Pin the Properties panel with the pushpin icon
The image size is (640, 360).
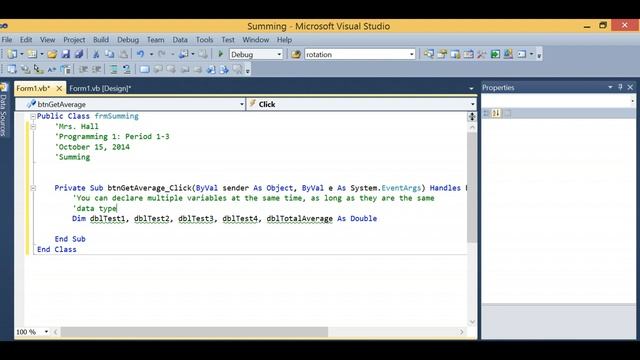tap(620, 87)
